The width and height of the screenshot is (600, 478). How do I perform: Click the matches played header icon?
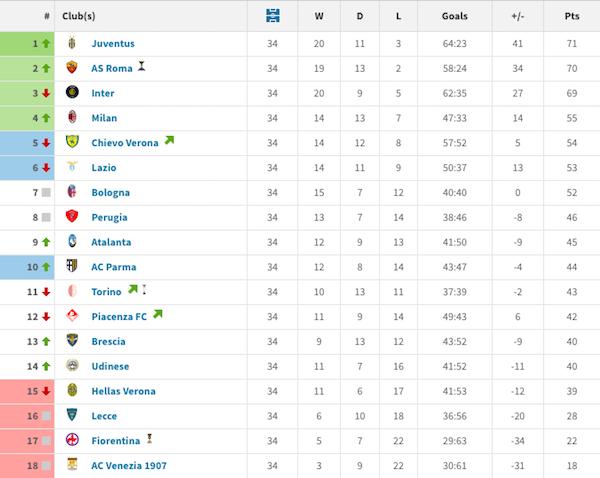pyautogui.click(x=273, y=16)
